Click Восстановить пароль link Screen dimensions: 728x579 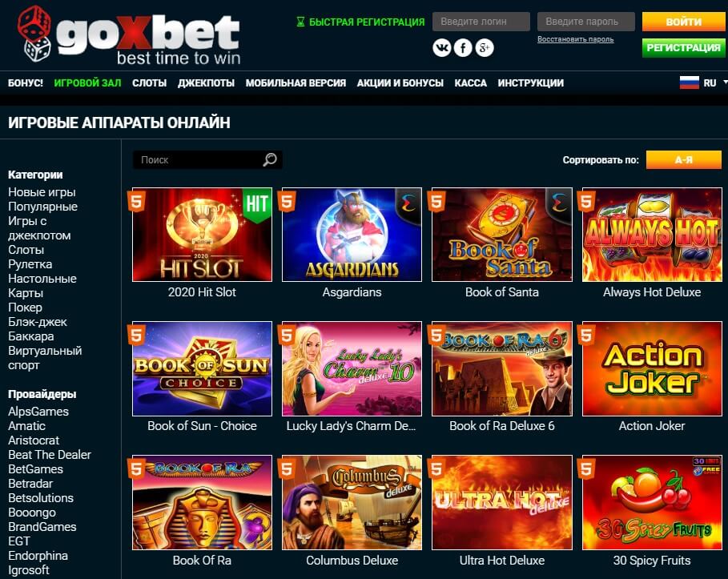575,39
